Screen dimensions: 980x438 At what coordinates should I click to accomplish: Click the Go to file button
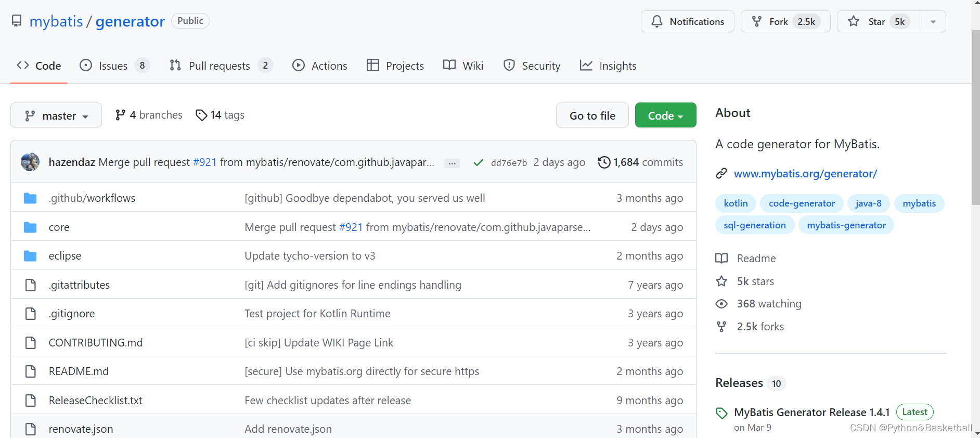click(x=592, y=115)
